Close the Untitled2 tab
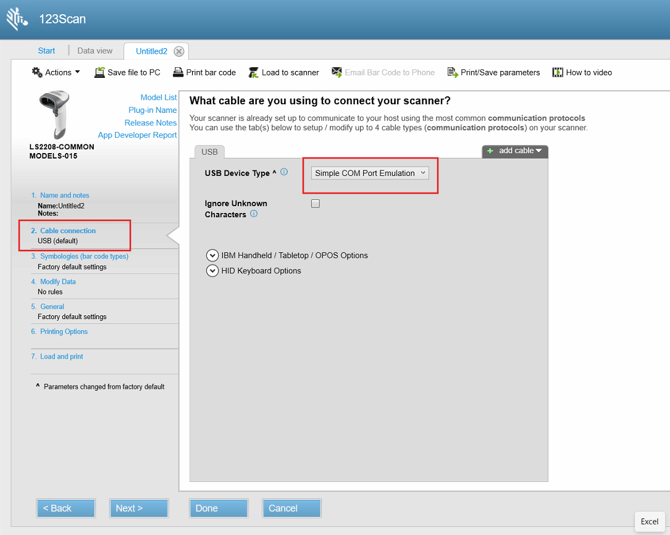This screenshot has height=535, width=670. (x=179, y=51)
